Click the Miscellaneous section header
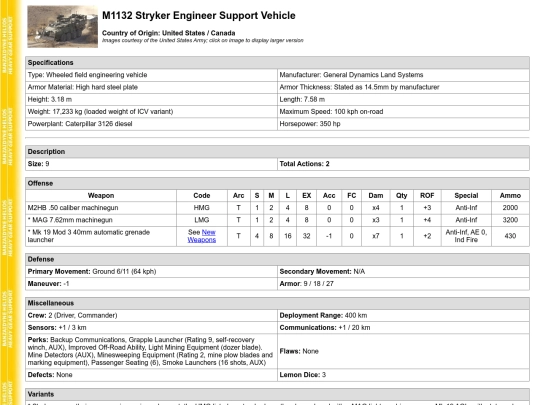 (x=277, y=303)
